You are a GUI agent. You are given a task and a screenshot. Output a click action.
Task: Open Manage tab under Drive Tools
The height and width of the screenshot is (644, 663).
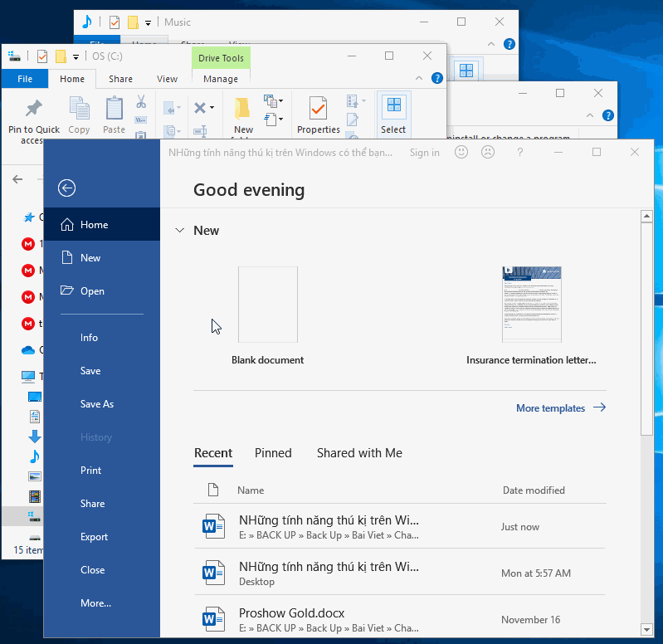coord(221,79)
